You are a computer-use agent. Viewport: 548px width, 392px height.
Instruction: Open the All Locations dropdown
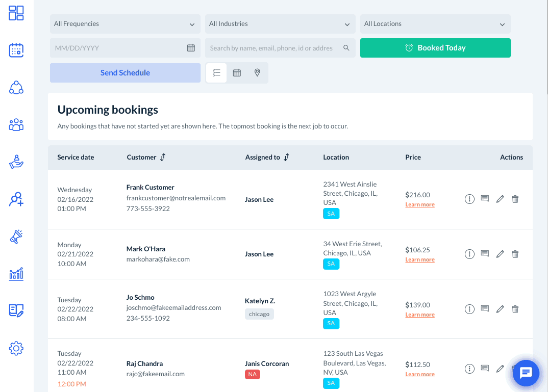[435, 24]
